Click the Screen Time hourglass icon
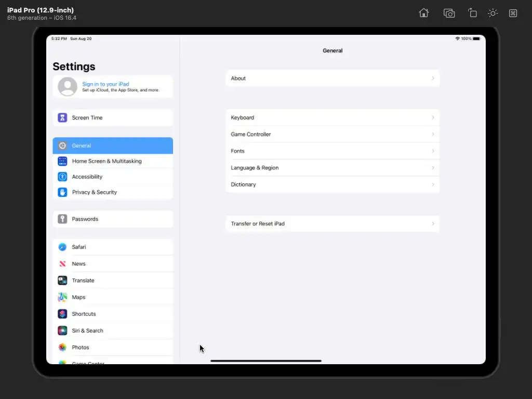The image size is (532, 399). point(62,118)
